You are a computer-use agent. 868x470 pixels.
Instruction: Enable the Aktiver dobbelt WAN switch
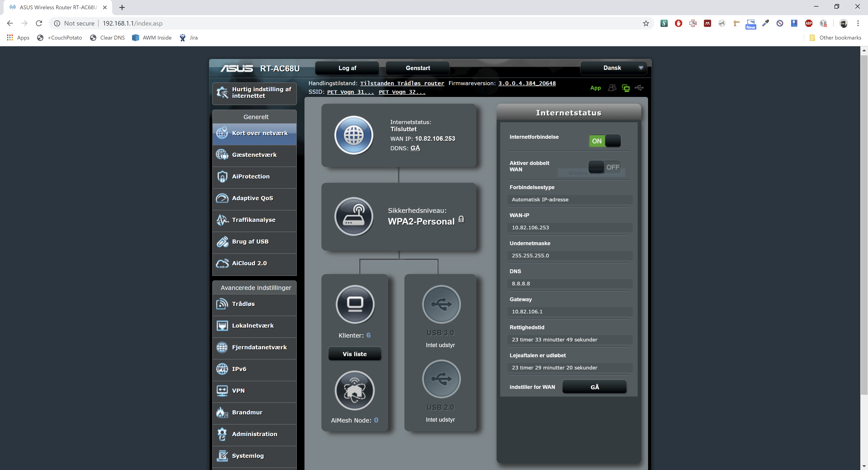[604, 167]
